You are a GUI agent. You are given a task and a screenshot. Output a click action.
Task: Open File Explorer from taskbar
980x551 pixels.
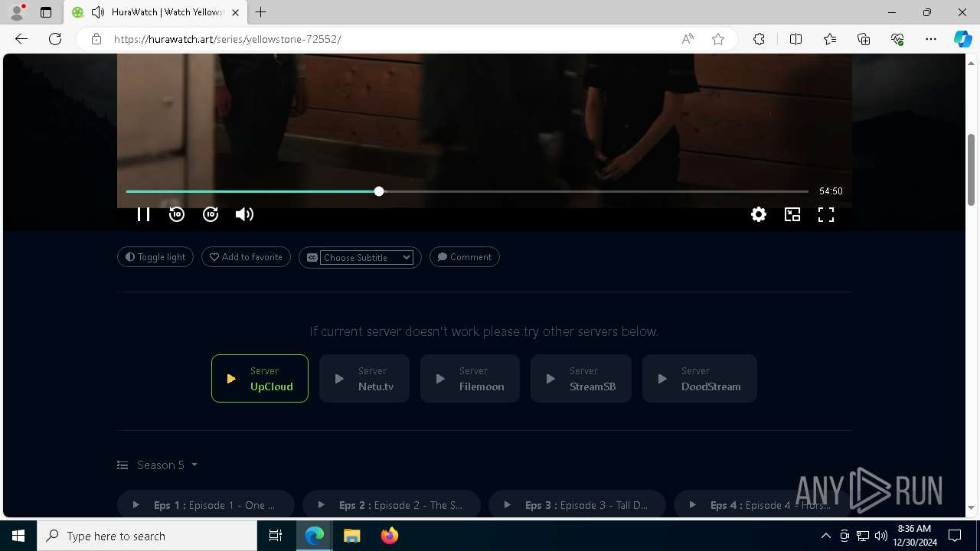click(351, 536)
